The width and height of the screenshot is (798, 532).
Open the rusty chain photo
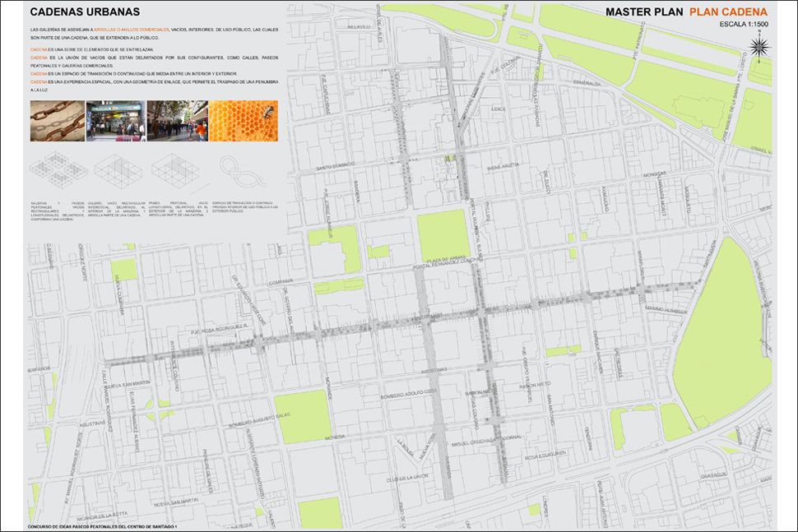click(x=57, y=121)
